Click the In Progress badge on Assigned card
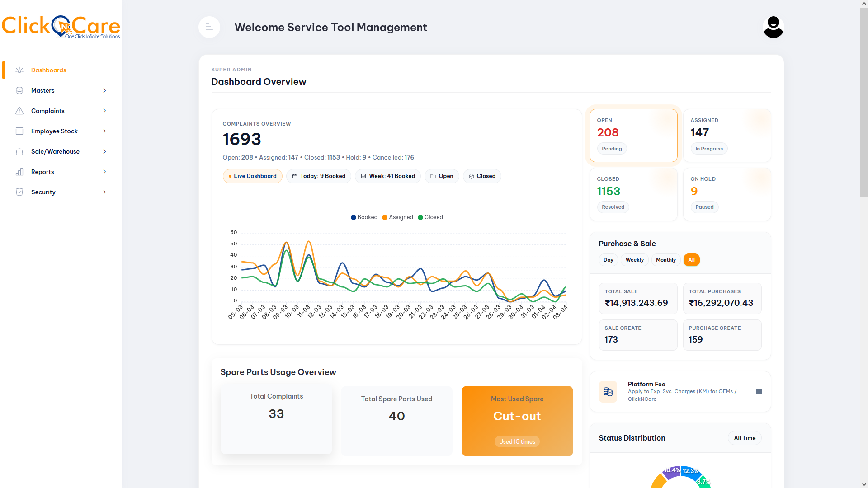 coord(709,149)
